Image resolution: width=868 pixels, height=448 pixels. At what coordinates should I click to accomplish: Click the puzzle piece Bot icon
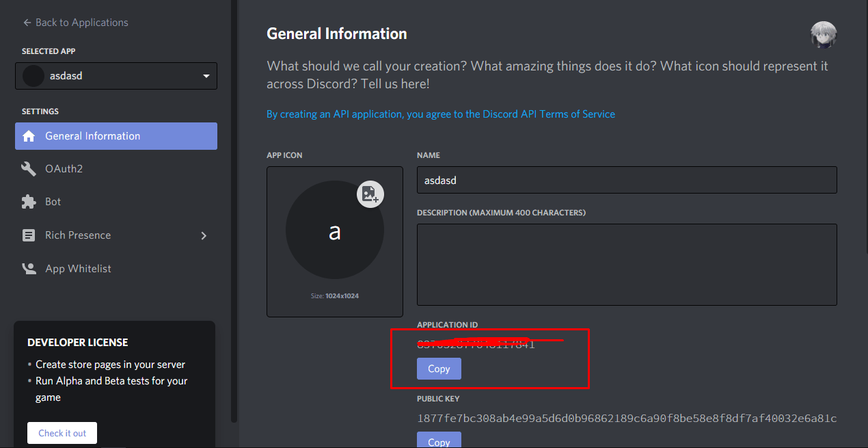(x=29, y=202)
